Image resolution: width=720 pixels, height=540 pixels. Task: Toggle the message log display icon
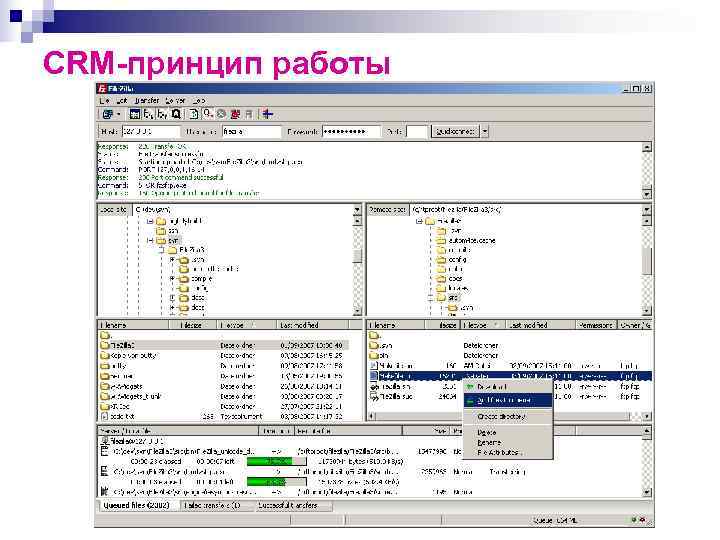[135, 114]
